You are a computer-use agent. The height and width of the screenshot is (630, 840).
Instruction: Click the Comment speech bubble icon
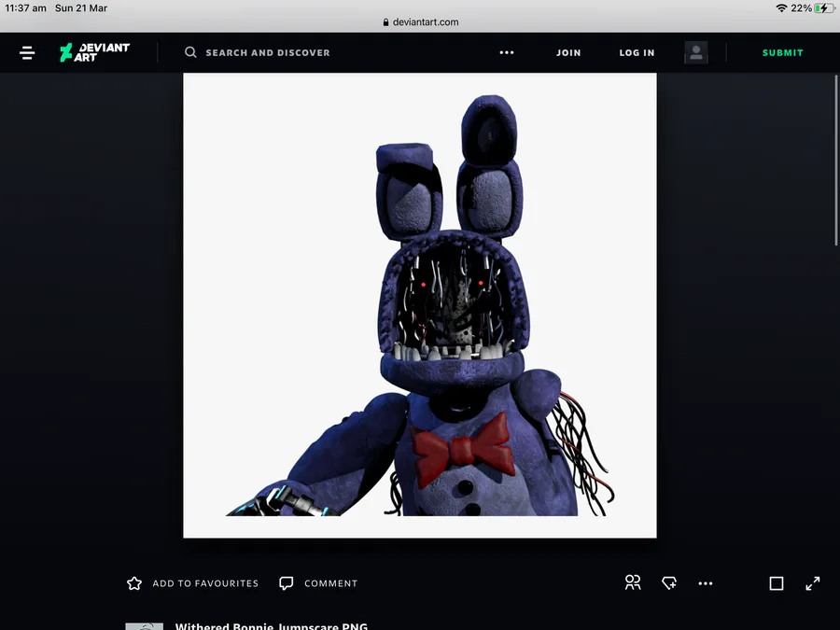(x=287, y=583)
